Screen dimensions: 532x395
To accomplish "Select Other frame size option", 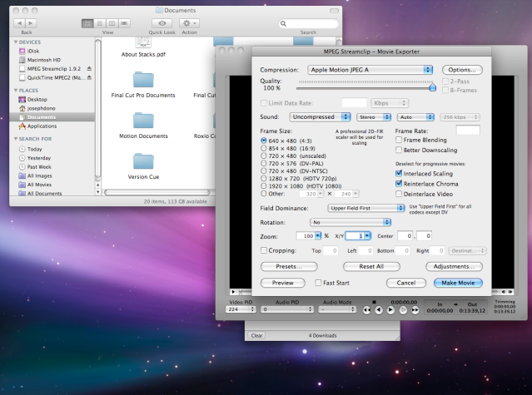I will [x=264, y=194].
